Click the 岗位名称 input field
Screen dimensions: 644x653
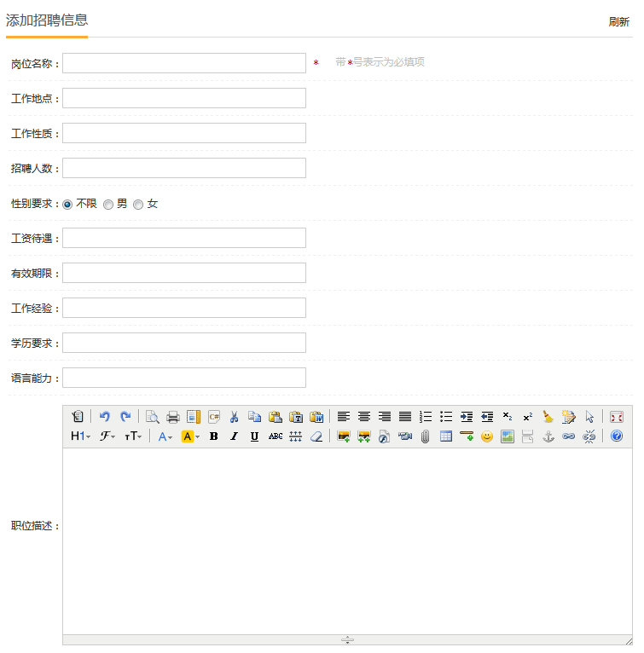(184, 63)
